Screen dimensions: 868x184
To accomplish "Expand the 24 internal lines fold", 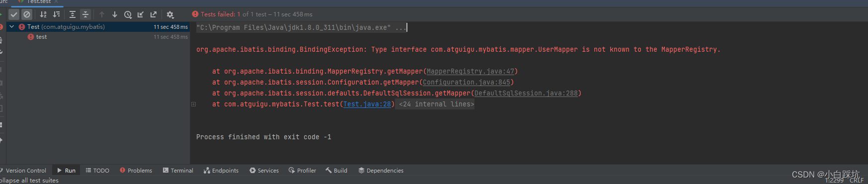I will pyautogui.click(x=436, y=104).
